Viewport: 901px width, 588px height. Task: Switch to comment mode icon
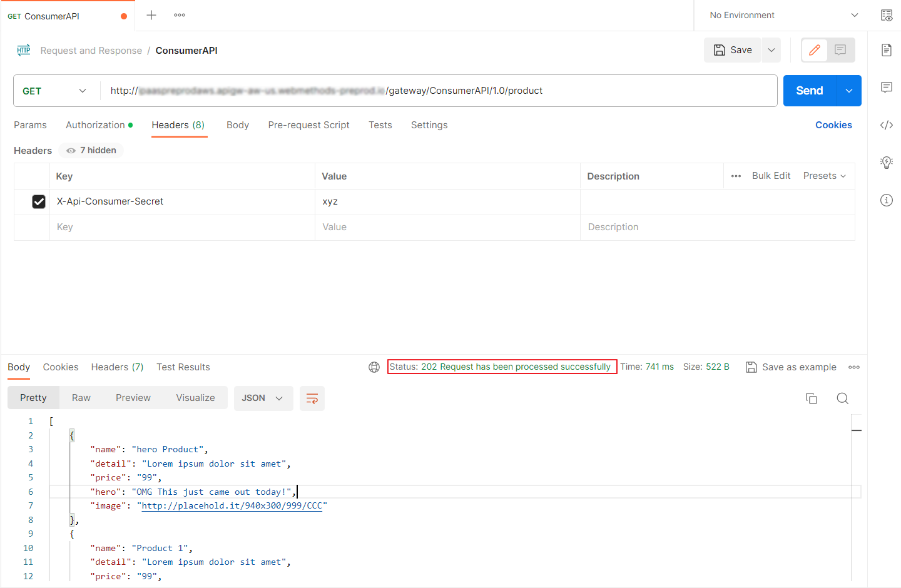(840, 50)
